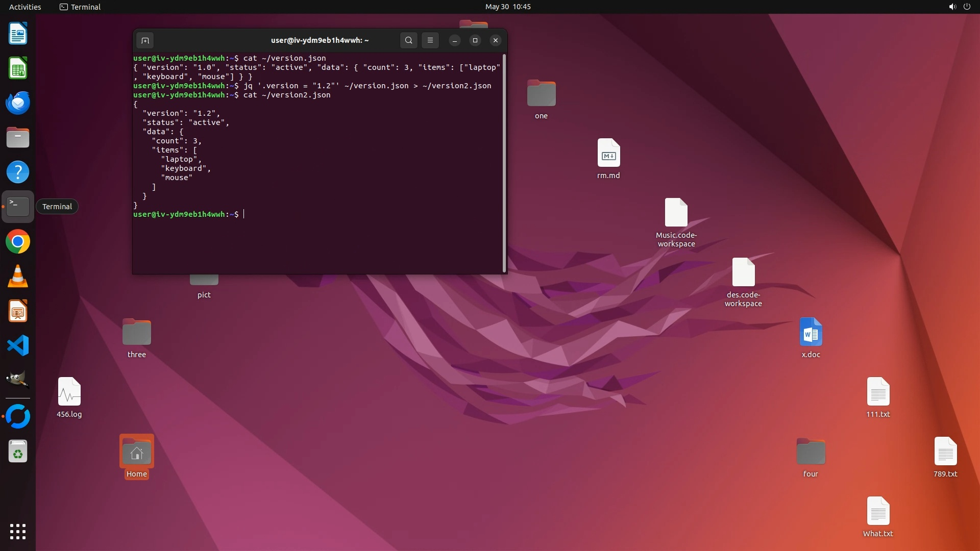
Task: Open the Terminal app menu in top bar
Action: coord(80,7)
